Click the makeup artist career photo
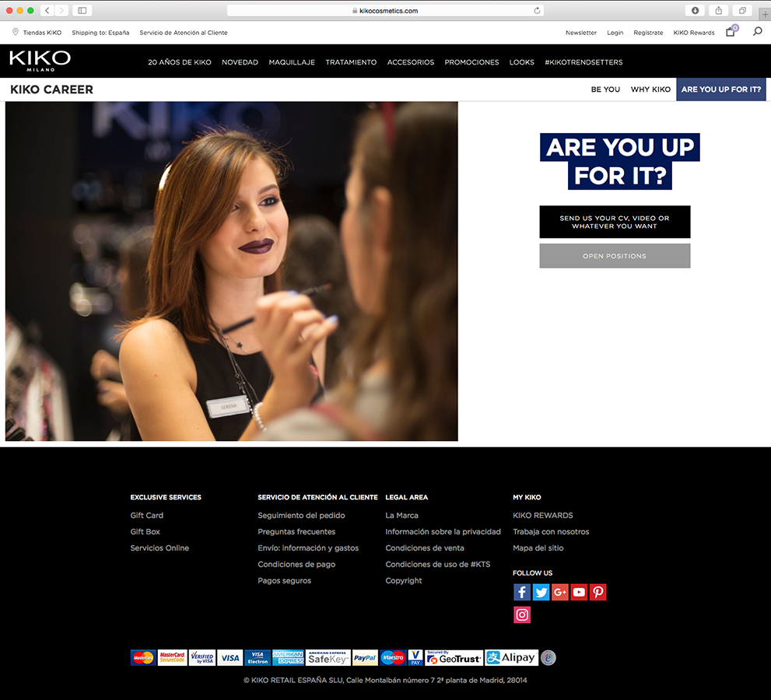The image size is (771, 700). pos(232,271)
